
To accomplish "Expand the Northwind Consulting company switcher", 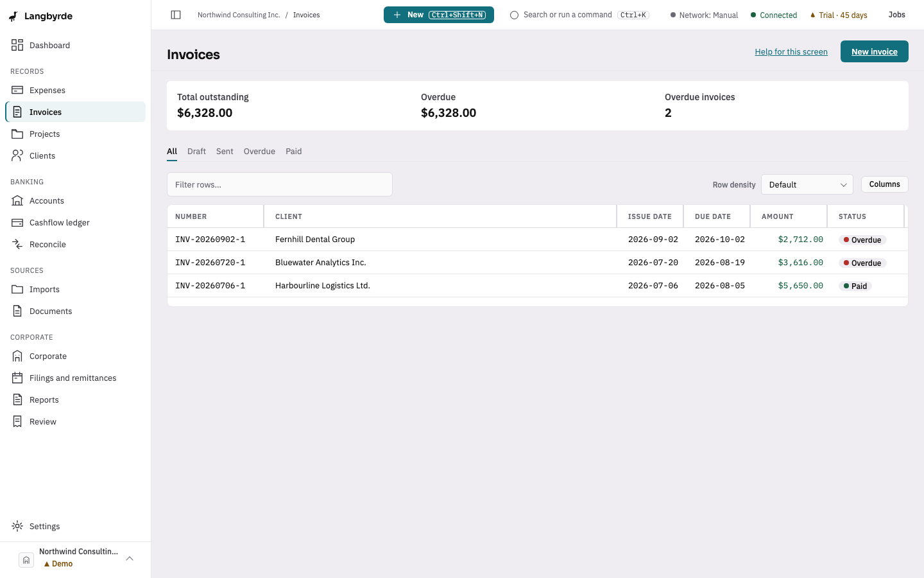I will pos(76,557).
